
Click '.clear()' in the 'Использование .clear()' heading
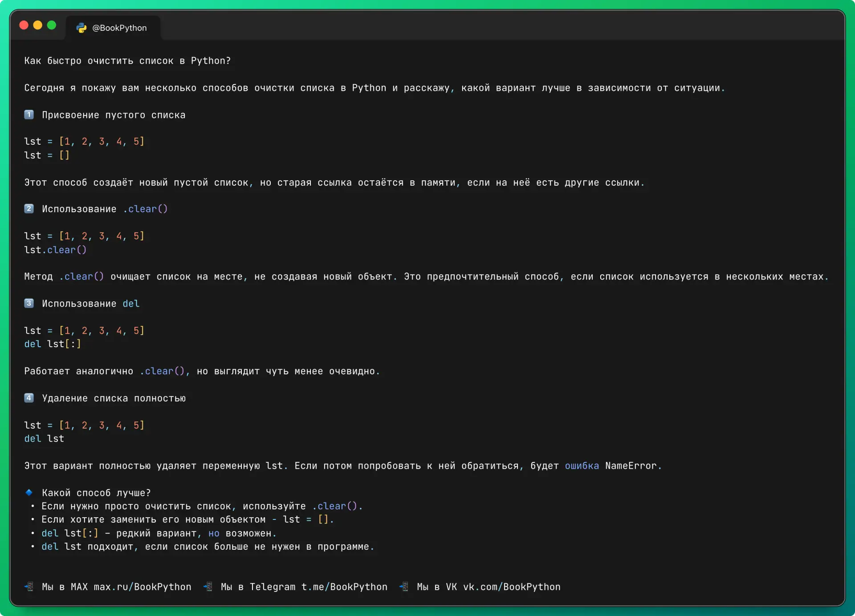(x=145, y=209)
